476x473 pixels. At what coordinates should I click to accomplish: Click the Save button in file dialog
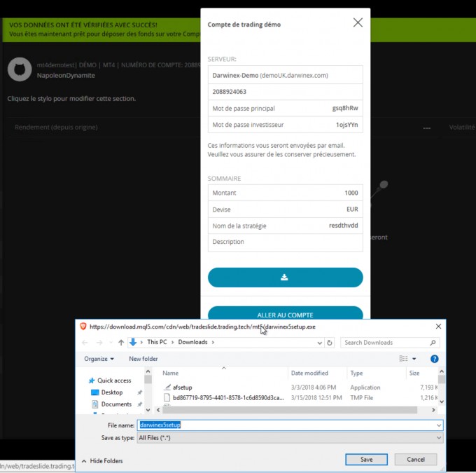click(366, 459)
